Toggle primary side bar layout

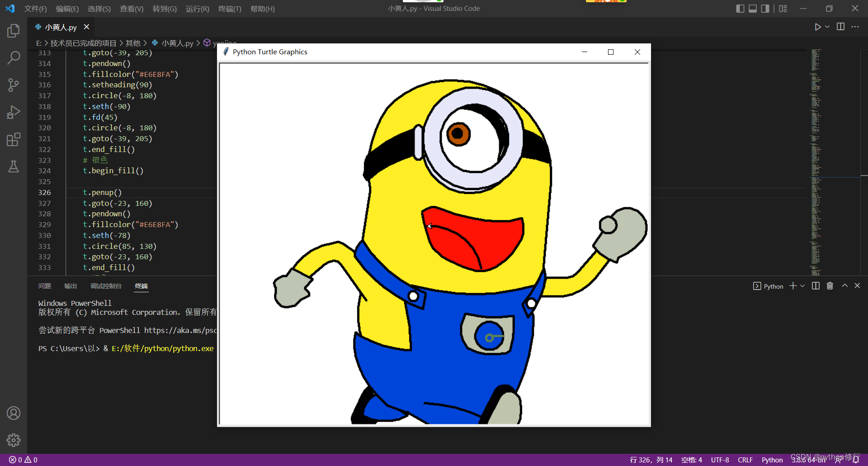coord(740,9)
